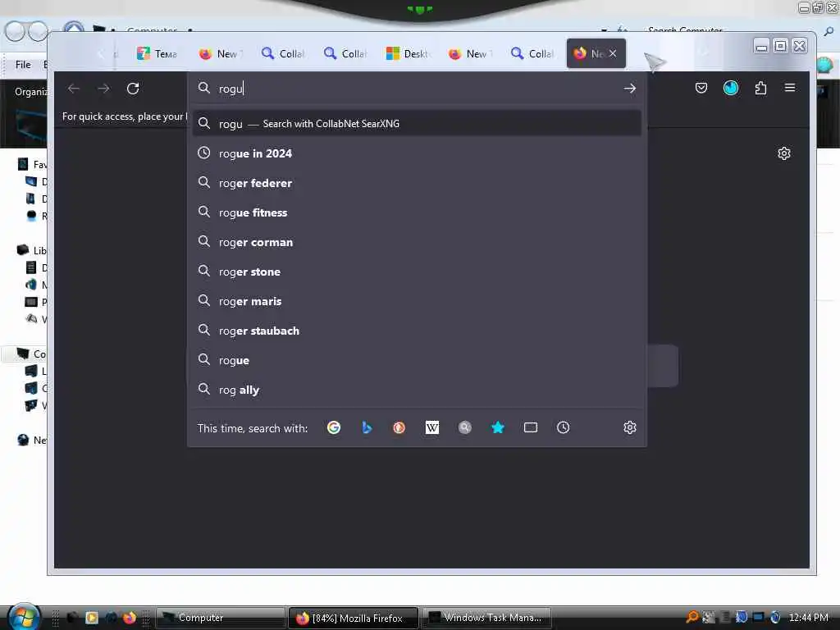Select suggestion 'rog ally'

tap(417, 390)
